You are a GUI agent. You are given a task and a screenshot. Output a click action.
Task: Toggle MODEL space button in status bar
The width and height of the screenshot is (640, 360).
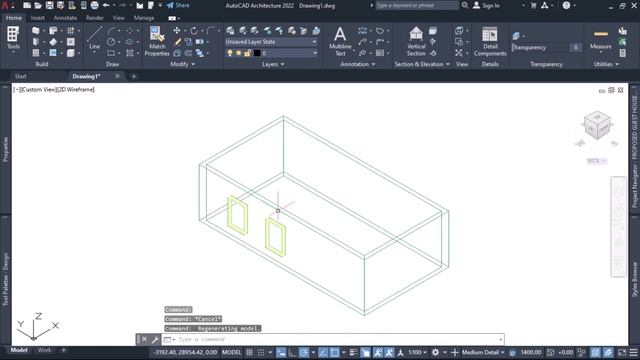pyautogui.click(x=231, y=352)
